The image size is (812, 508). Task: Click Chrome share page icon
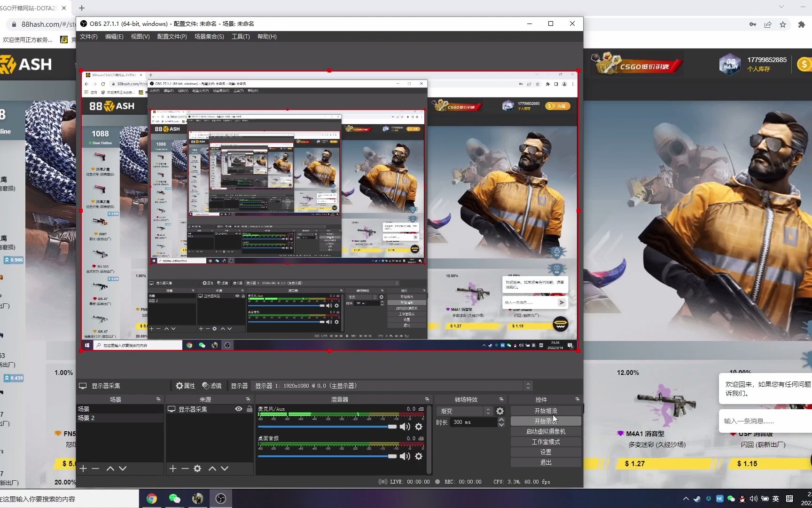(768, 24)
